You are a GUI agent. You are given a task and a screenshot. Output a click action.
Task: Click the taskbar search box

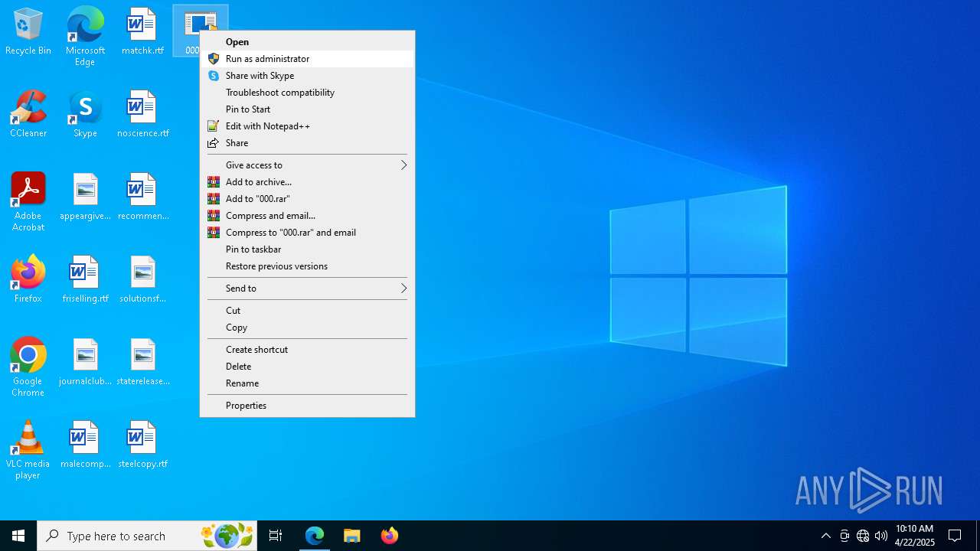pyautogui.click(x=147, y=536)
